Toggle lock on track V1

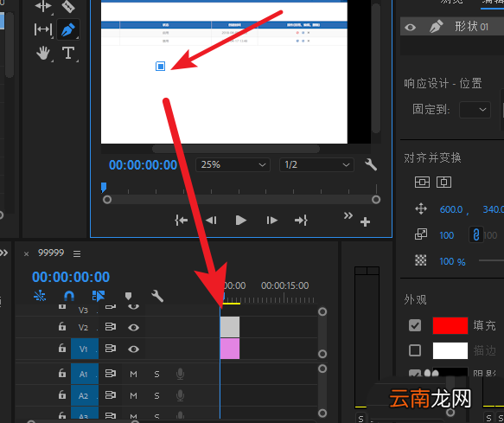[62, 348]
